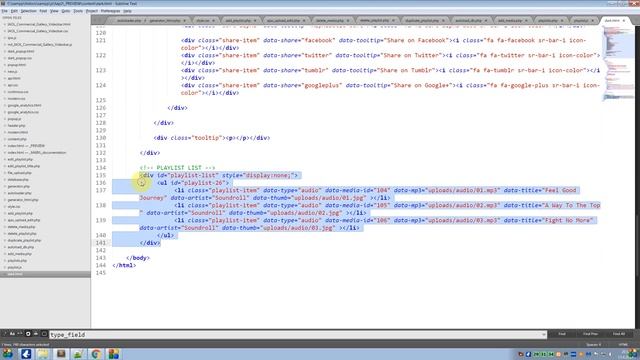Switch to the autoload_db.php tab
This screenshot has height=360, width=640.
pyautogui.click(x=469, y=20)
